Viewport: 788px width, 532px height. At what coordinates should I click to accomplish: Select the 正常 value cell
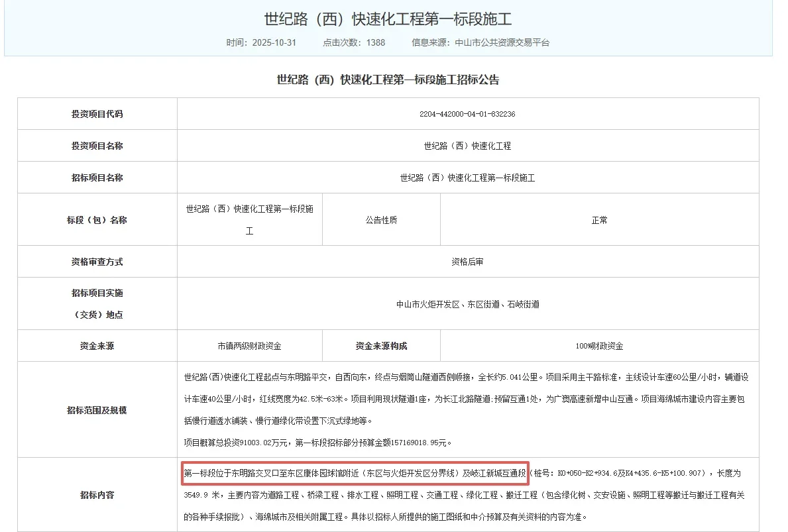click(x=600, y=219)
